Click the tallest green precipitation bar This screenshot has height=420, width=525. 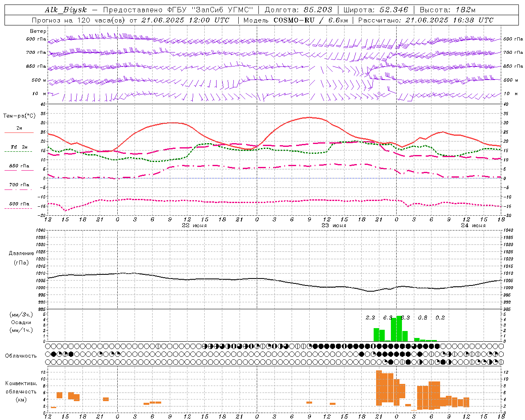[x=399, y=329]
